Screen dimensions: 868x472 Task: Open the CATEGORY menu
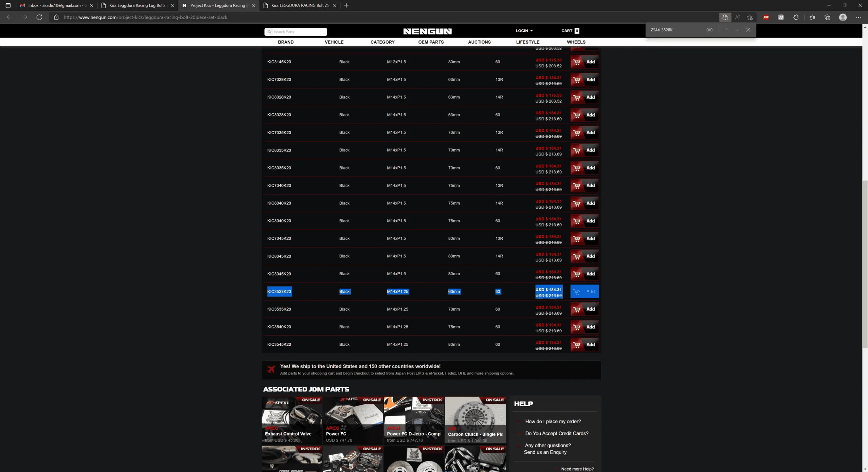tap(383, 42)
